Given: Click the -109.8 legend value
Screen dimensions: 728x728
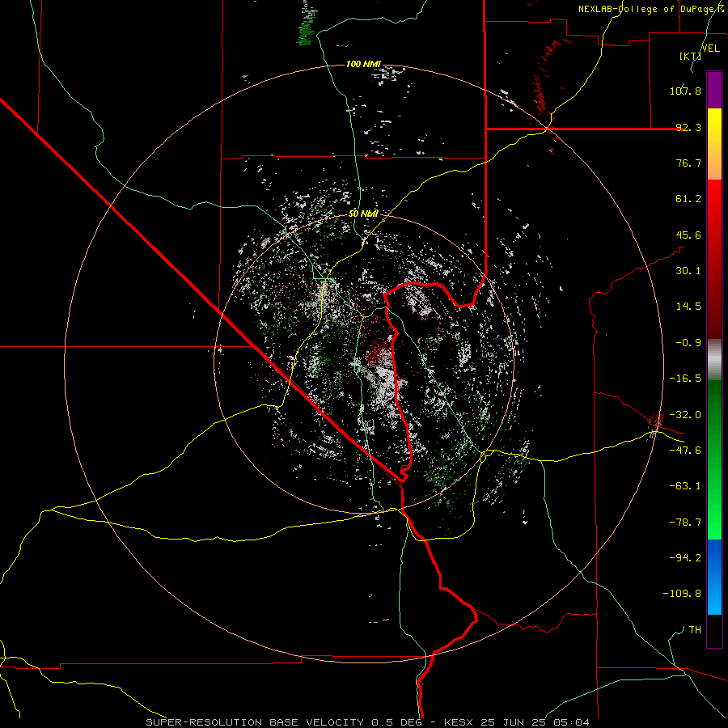Looking at the screenshot, I should coord(682,594).
